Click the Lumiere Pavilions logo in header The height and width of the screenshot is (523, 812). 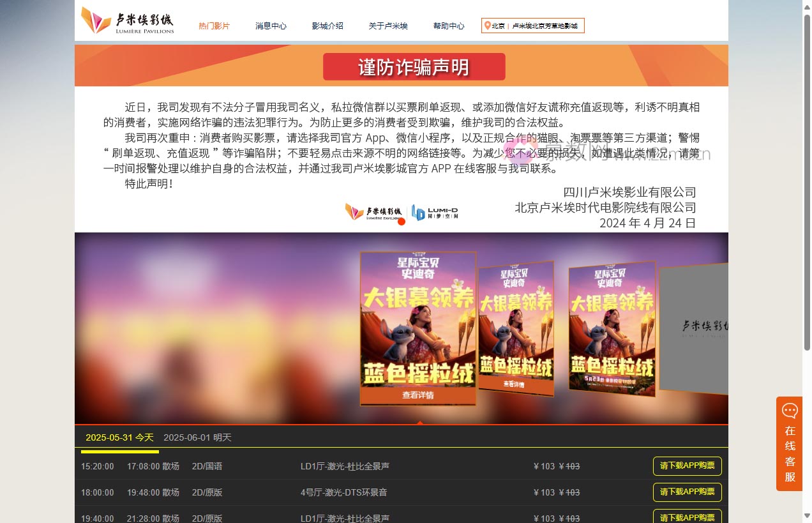(128, 20)
